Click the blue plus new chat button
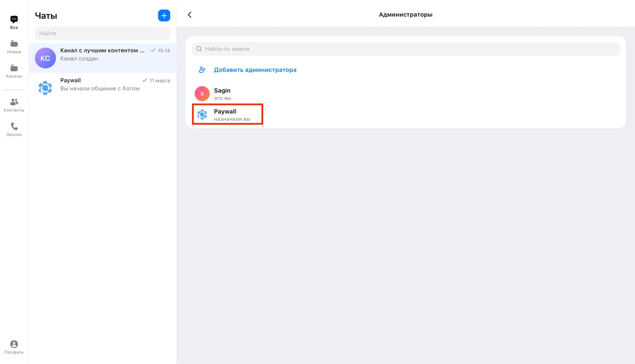Viewport: 635px width, 364px height. [164, 15]
